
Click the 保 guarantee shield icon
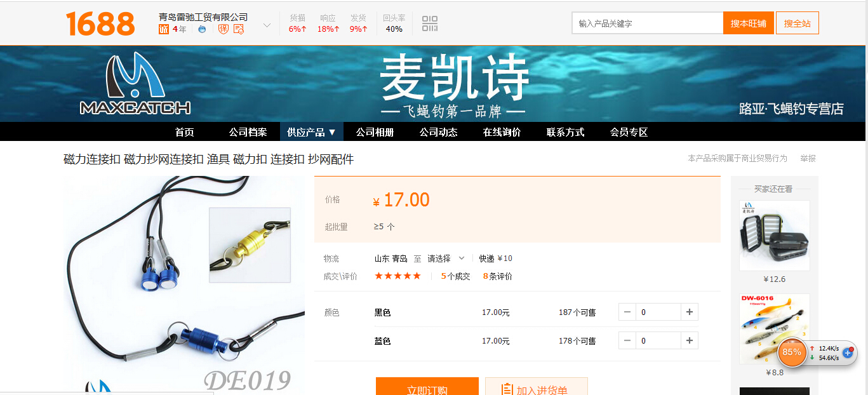[223, 29]
